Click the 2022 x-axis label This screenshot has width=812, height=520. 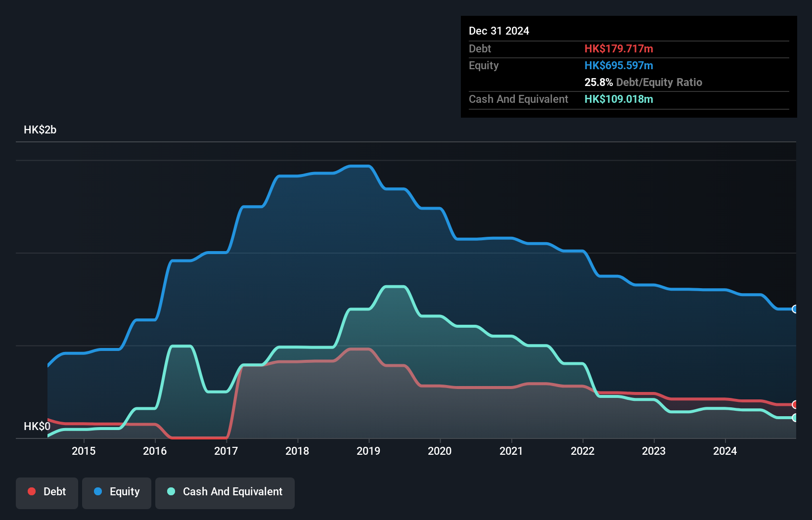coord(583,451)
